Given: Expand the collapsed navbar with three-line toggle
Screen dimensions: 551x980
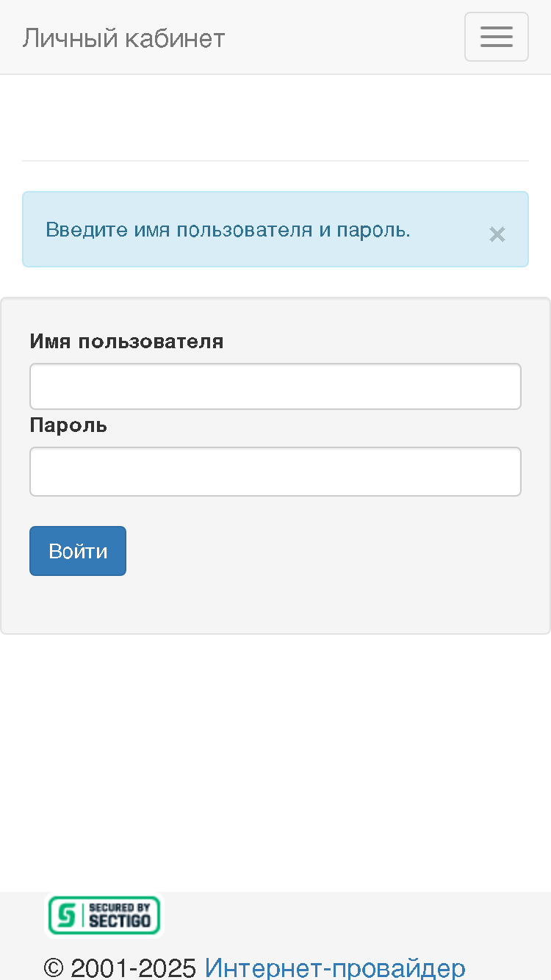Looking at the screenshot, I should [x=497, y=37].
